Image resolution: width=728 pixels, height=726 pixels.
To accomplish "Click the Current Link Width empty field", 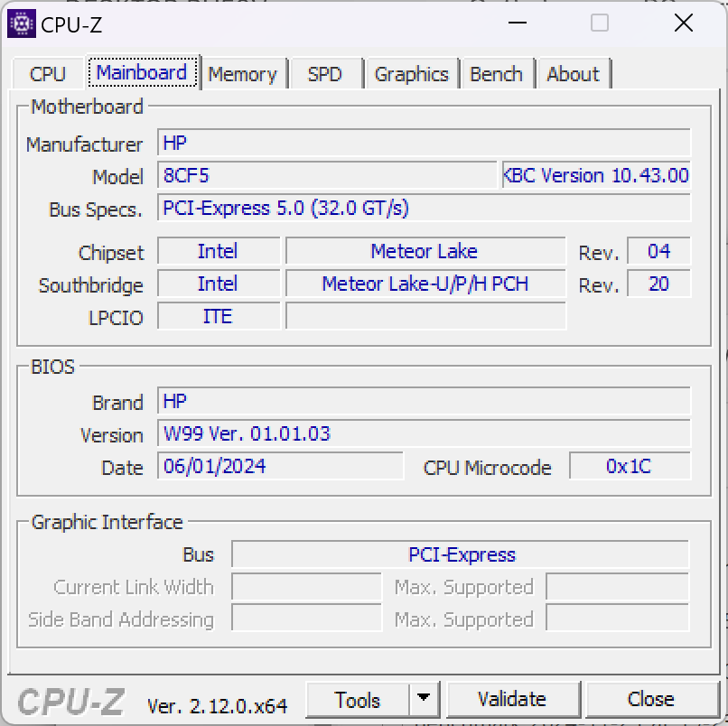I will click(306, 587).
